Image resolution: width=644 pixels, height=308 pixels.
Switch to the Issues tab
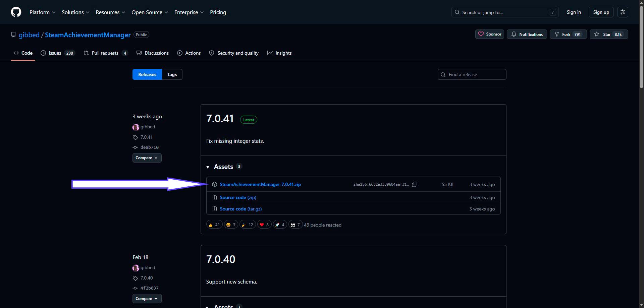(58, 53)
